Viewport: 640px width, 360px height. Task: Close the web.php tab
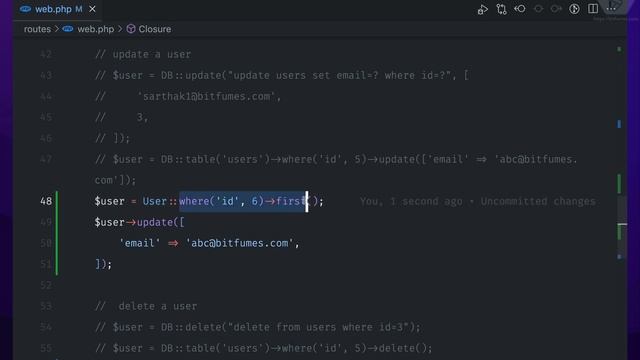(x=93, y=9)
